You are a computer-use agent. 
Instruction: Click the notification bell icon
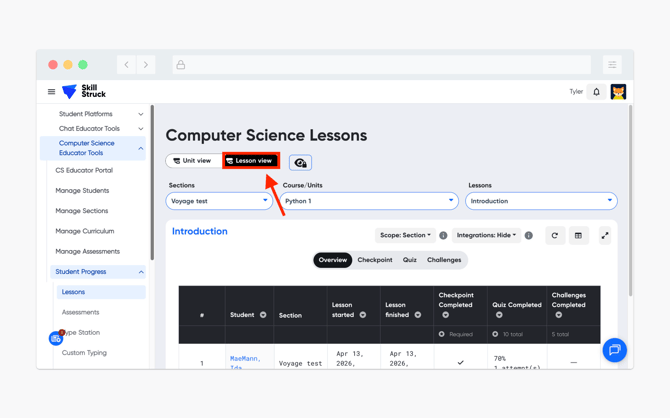pyautogui.click(x=597, y=92)
